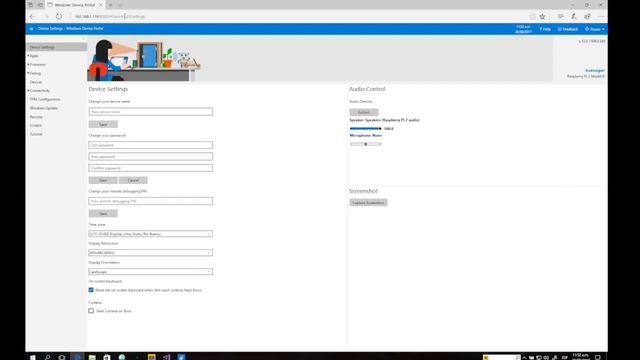This screenshot has width=640, height=360.
Task: Click the Share icon in Edge toolbar
Action: (587, 16)
